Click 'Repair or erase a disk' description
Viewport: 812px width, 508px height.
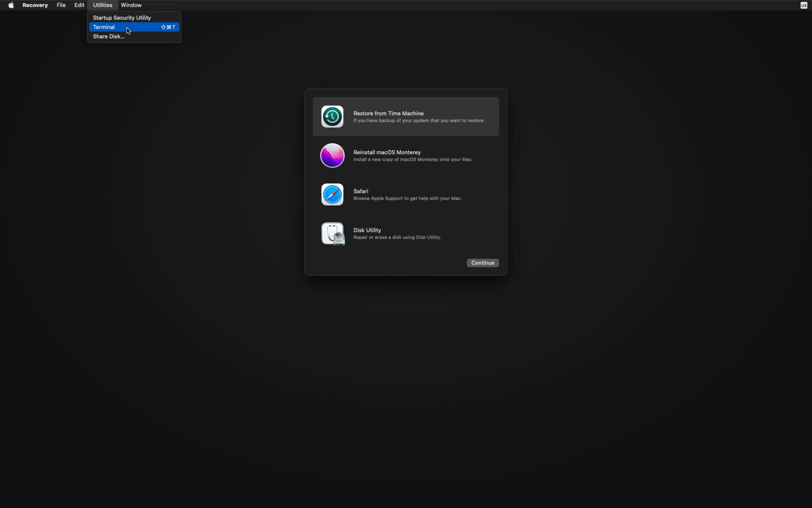coord(397,237)
